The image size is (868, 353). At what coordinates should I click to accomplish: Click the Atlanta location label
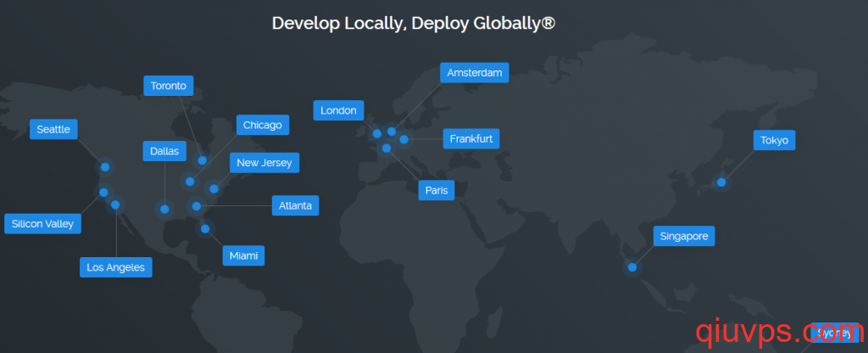point(295,205)
